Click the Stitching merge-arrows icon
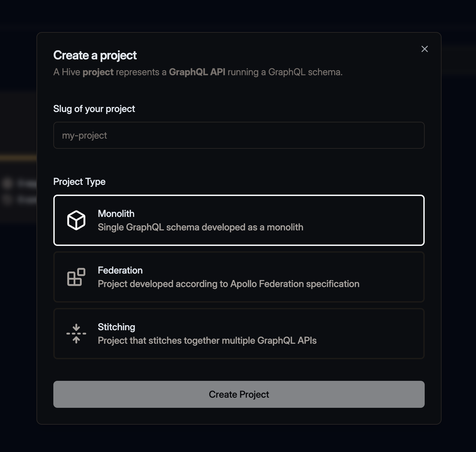The width and height of the screenshot is (476, 452). pos(76,333)
